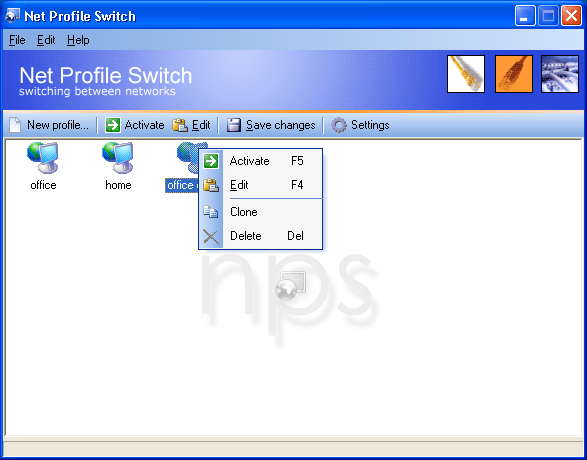Click the New profile document icon
This screenshot has height=460, width=587.
(15, 125)
